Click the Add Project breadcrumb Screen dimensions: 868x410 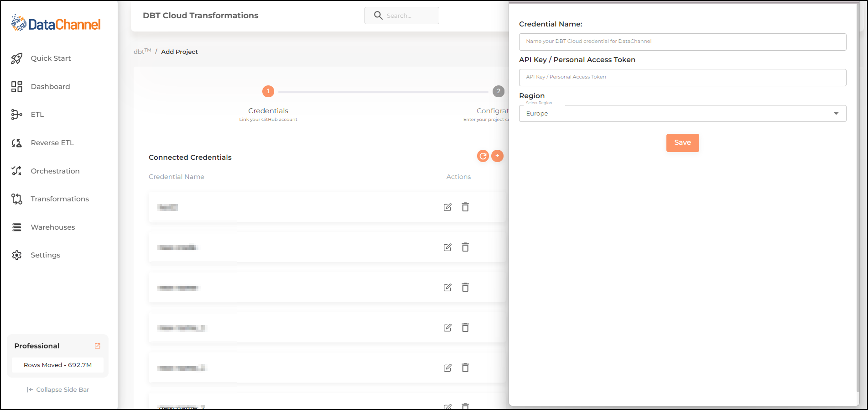[179, 52]
